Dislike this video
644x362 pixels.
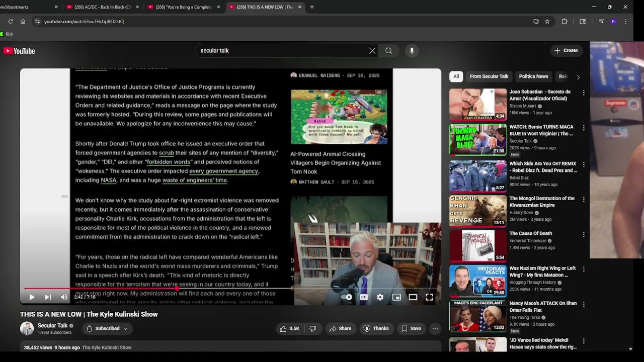pyautogui.click(x=312, y=329)
